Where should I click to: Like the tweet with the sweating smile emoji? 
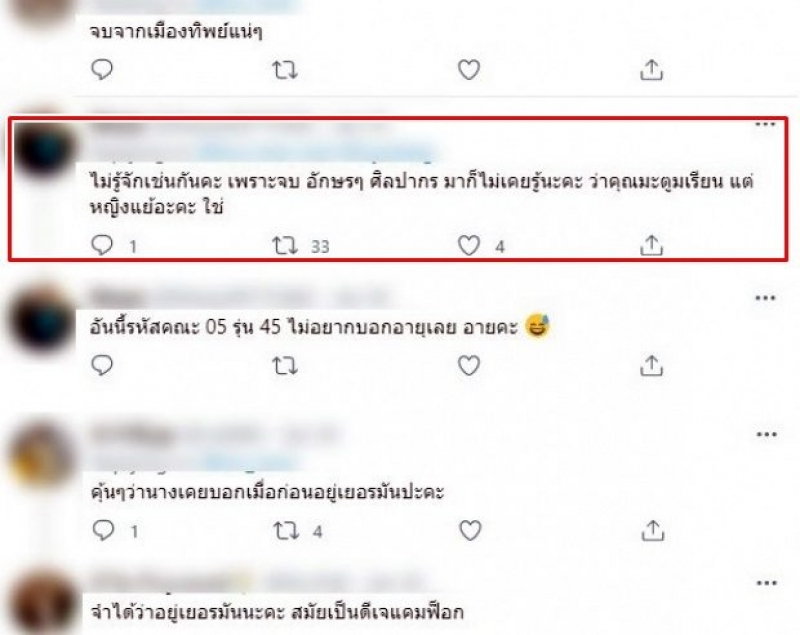[x=468, y=365]
